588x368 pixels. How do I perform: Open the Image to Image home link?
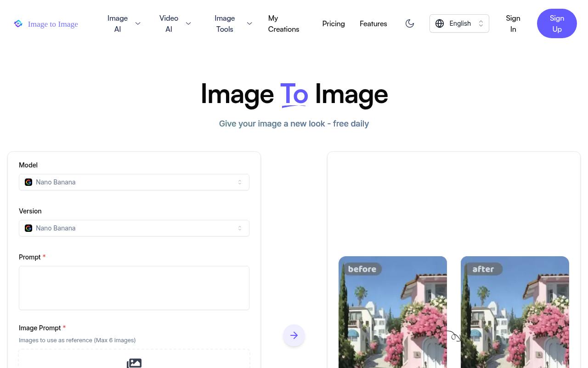(46, 24)
